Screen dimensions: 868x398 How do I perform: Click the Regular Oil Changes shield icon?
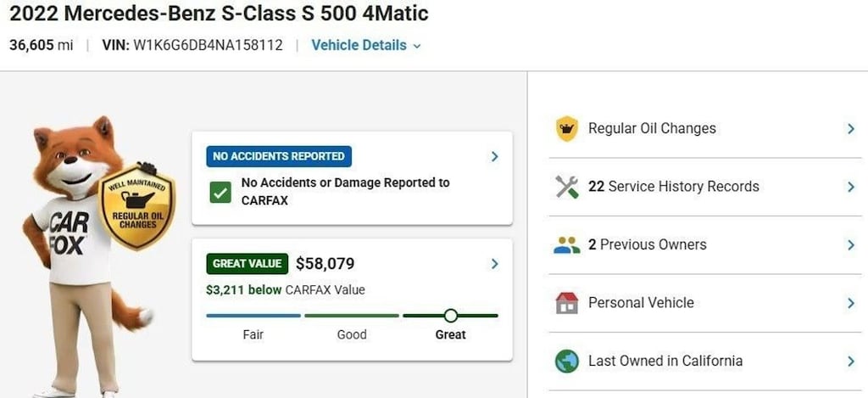coord(566,129)
